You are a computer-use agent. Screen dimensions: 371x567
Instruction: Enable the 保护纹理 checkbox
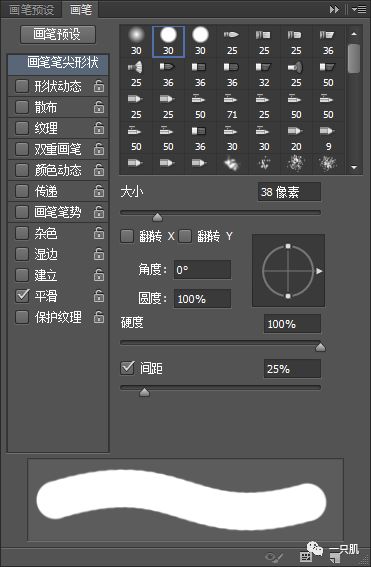pos(22,317)
